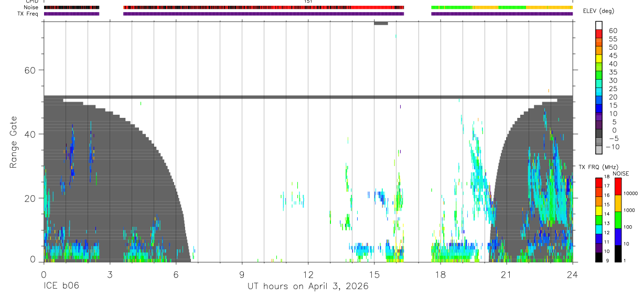Click the green-orange Noise strip after 18 UT

(502, 7)
